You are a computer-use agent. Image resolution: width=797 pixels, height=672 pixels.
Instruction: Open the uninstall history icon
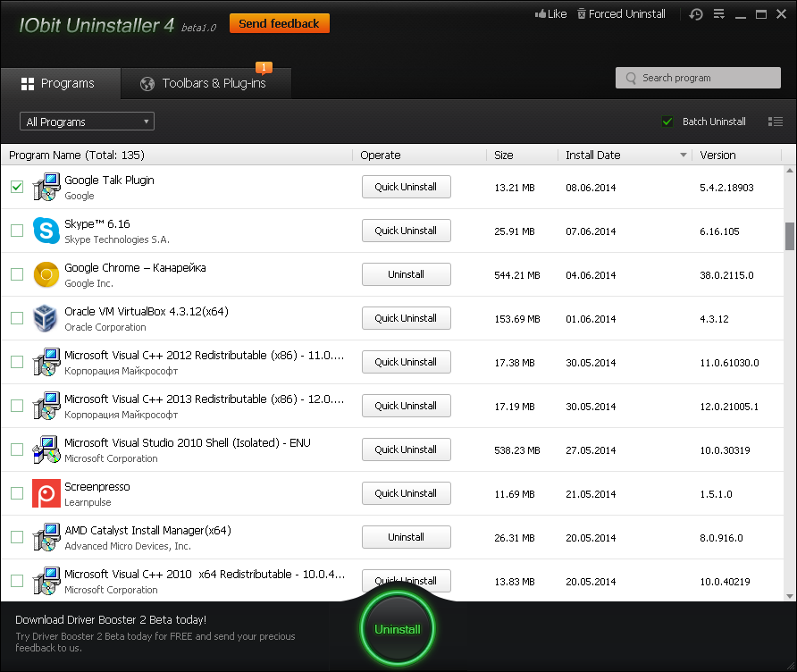pyautogui.click(x=696, y=14)
